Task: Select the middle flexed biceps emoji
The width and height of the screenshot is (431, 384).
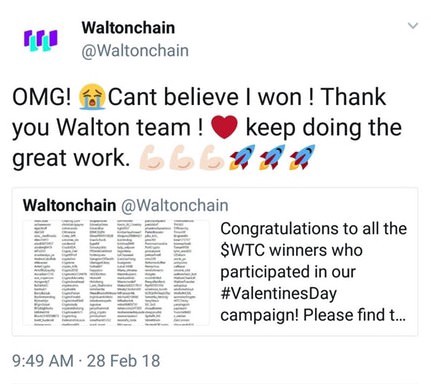Action: click(x=182, y=158)
